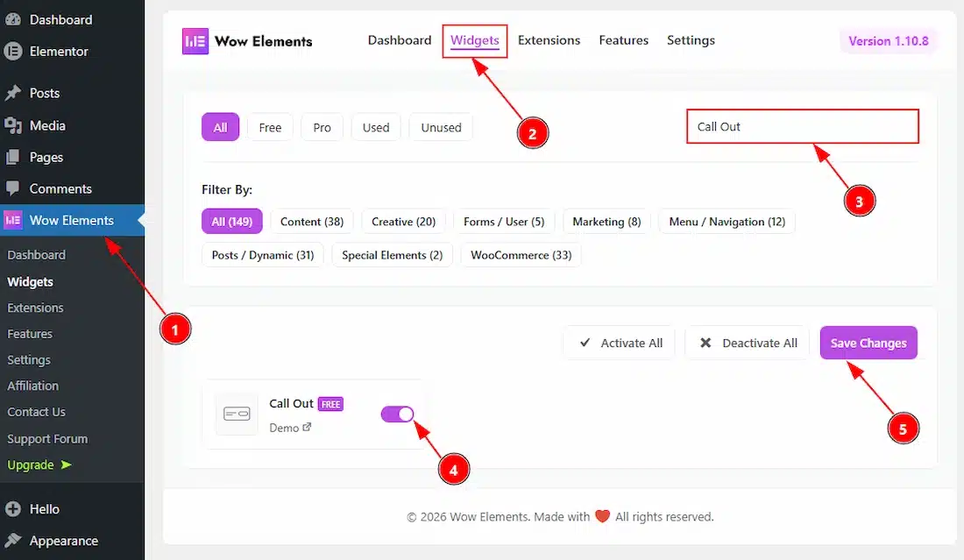Click the Posts pin icon
Image resolution: width=964 pixels, height=560 pixels.
pos(13,93)
